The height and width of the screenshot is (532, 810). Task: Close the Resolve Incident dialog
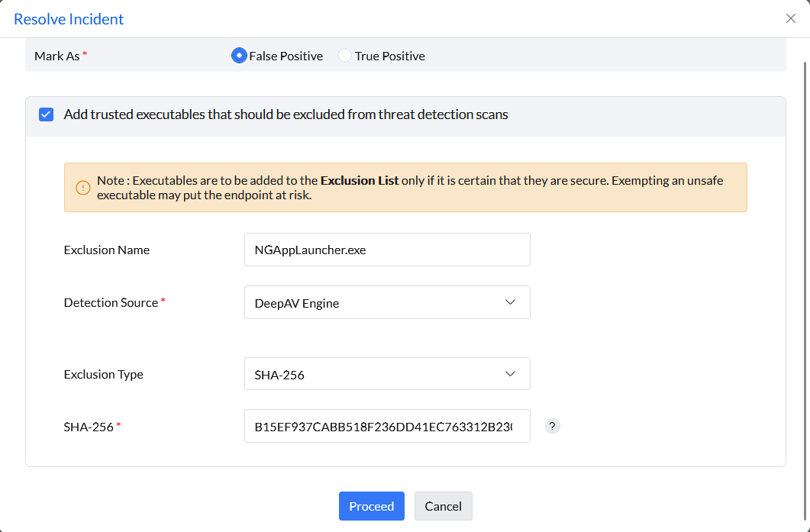point(791,18)
